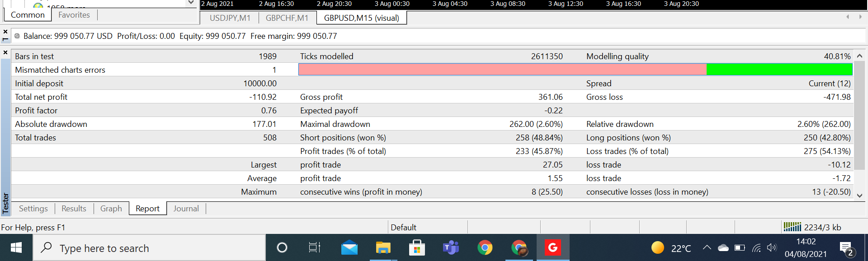
Task: Click Gross profit value 361.06
Action: 550,97
